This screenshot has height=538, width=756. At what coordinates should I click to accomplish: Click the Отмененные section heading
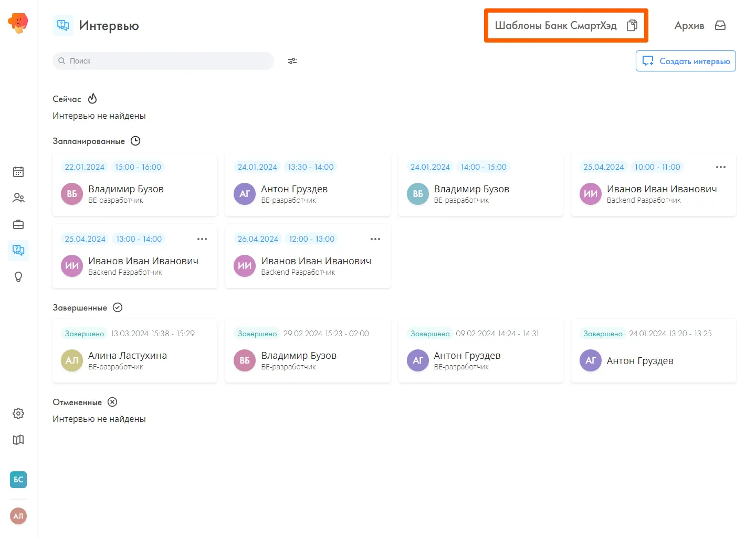77,402
